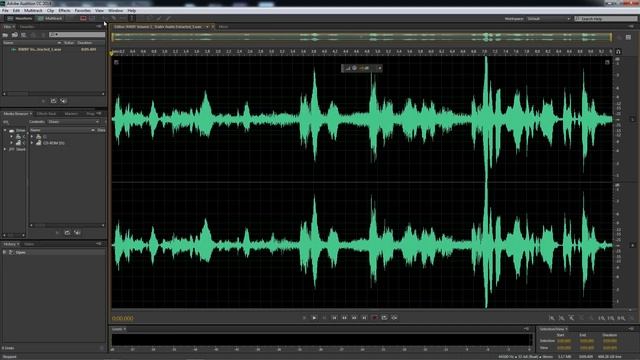Click the current time display 0:00.000

tap(122, 318)
